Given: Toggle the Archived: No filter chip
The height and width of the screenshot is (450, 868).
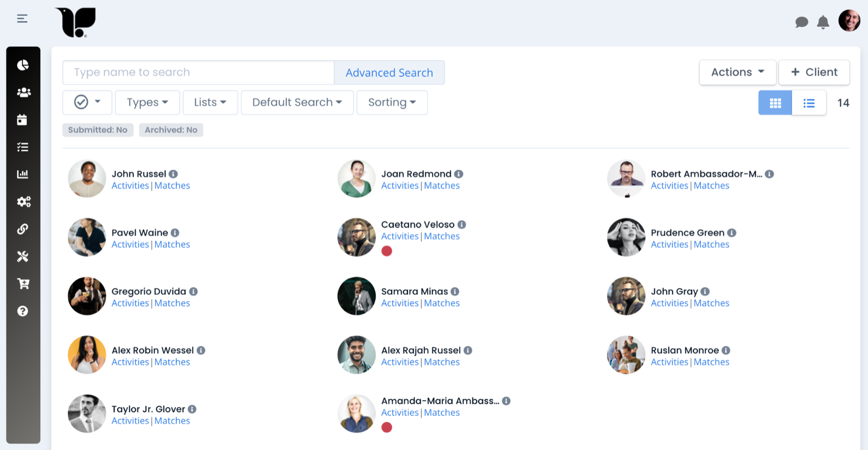Looking at the screenshot, I should pyautogui.click(x=171, y=130).
